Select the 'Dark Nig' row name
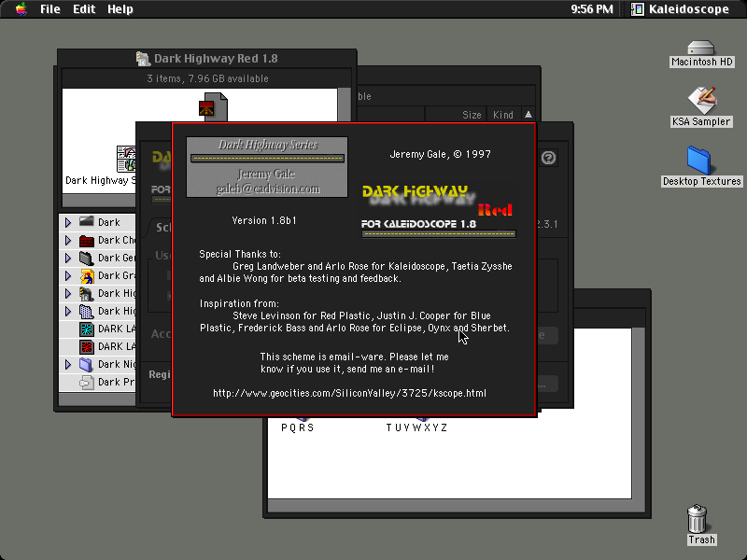 (x=117, y=364)
